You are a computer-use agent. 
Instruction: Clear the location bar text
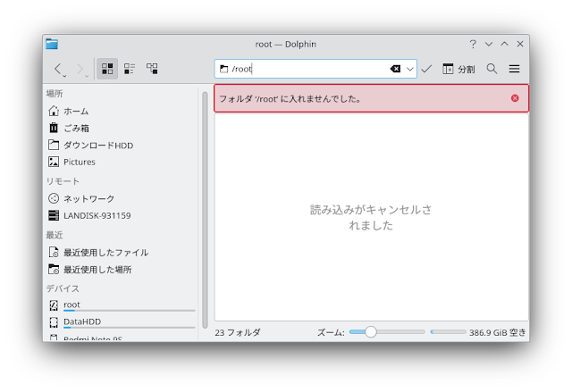pyautogui.click(x=395, y=69)
